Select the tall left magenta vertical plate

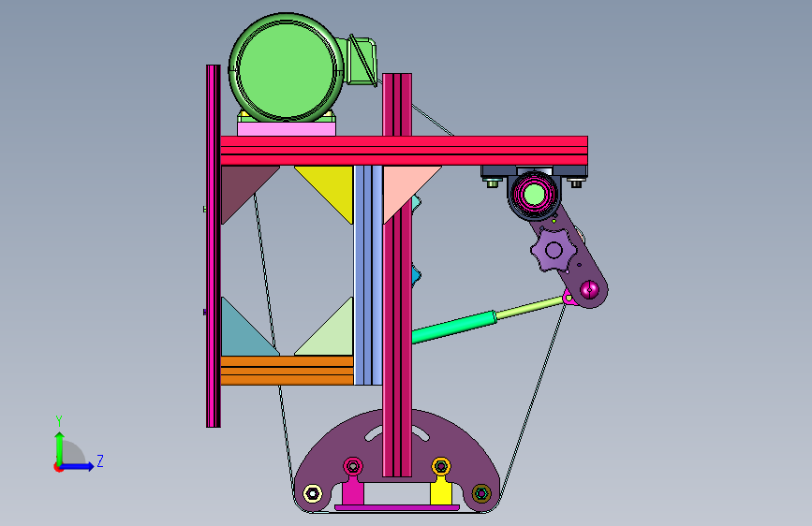pos(214,246)
